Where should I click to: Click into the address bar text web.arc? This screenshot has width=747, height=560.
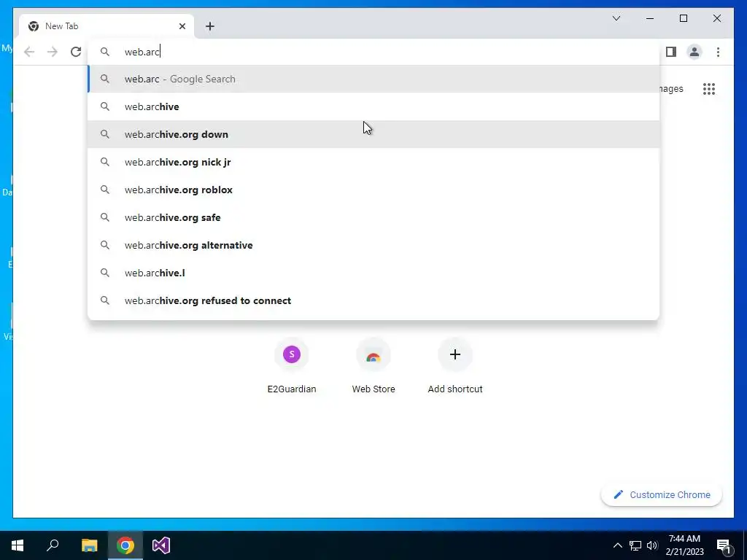[142, 52]
